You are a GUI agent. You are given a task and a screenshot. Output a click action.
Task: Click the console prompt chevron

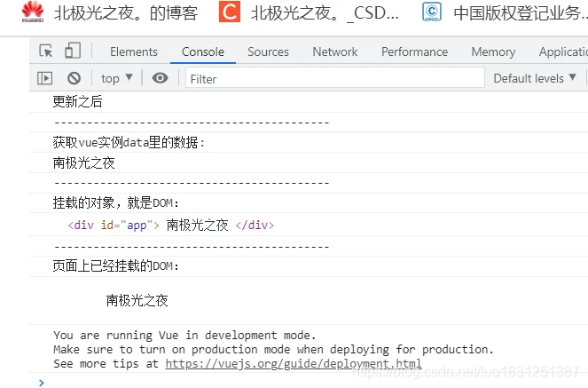pos(40,382)
